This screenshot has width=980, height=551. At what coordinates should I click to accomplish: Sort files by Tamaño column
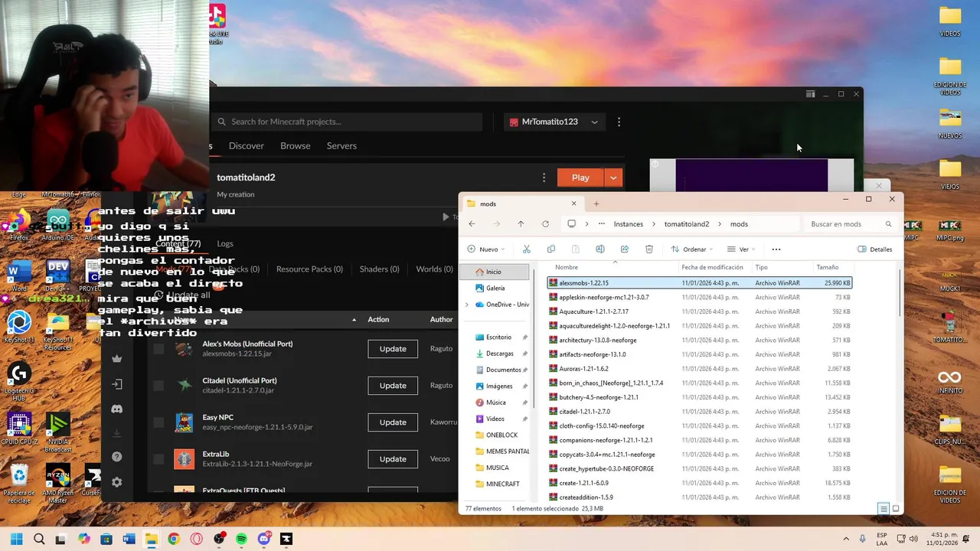[827, 267]
